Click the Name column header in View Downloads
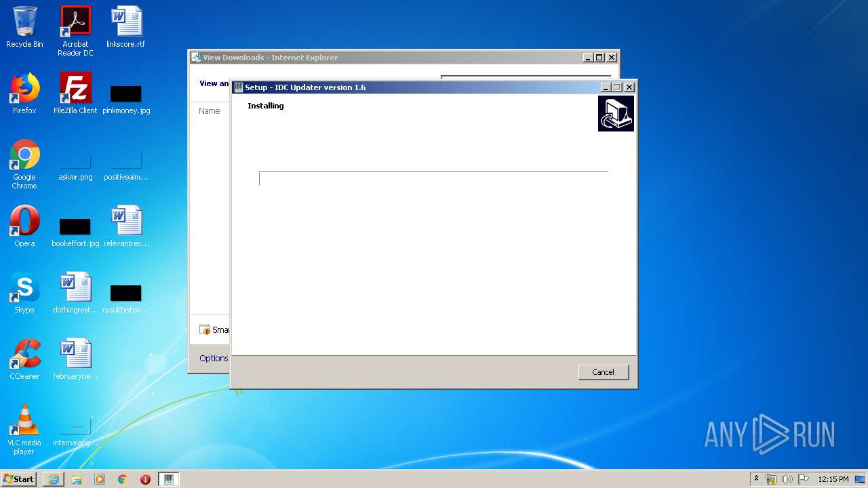The height and width of the screenshot is (488, 868). (x=210, y=111)
